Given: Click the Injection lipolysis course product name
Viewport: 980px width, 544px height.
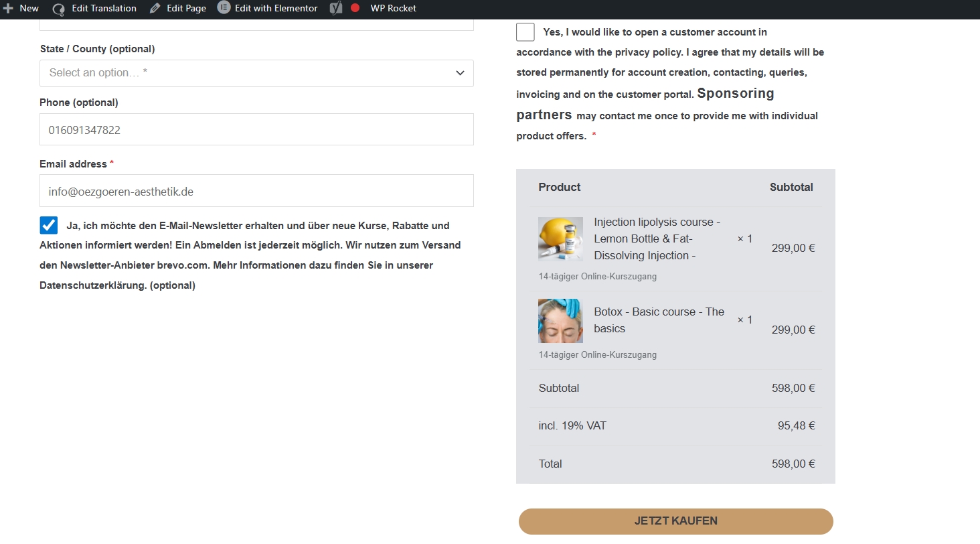Looking at the screenshot, I should point(657,239).
